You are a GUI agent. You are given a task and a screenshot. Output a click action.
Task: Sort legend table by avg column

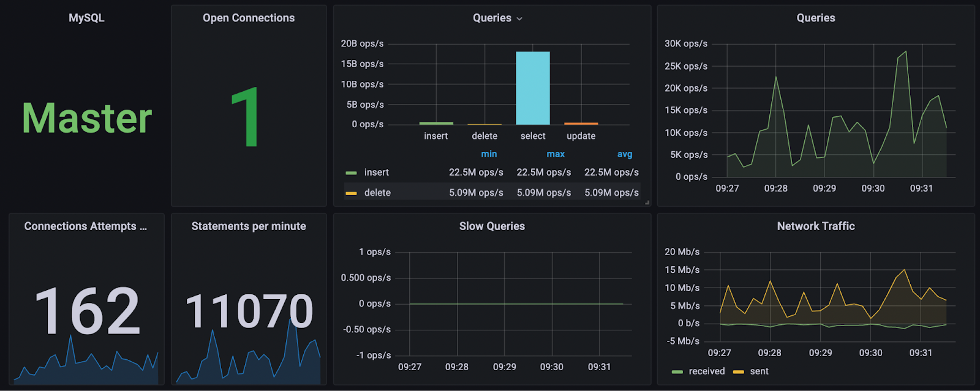click(625, 154)
